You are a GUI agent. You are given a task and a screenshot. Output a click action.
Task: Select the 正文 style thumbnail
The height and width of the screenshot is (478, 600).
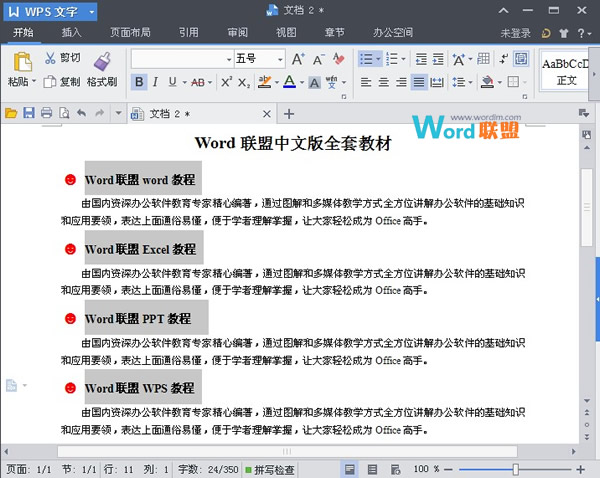pos(566,71)
